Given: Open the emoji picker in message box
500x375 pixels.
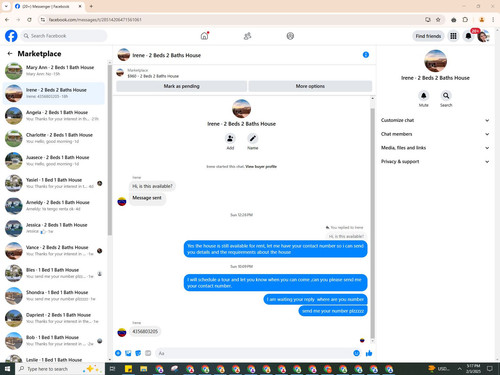Looking at the screenshot, I should [356, 353].
